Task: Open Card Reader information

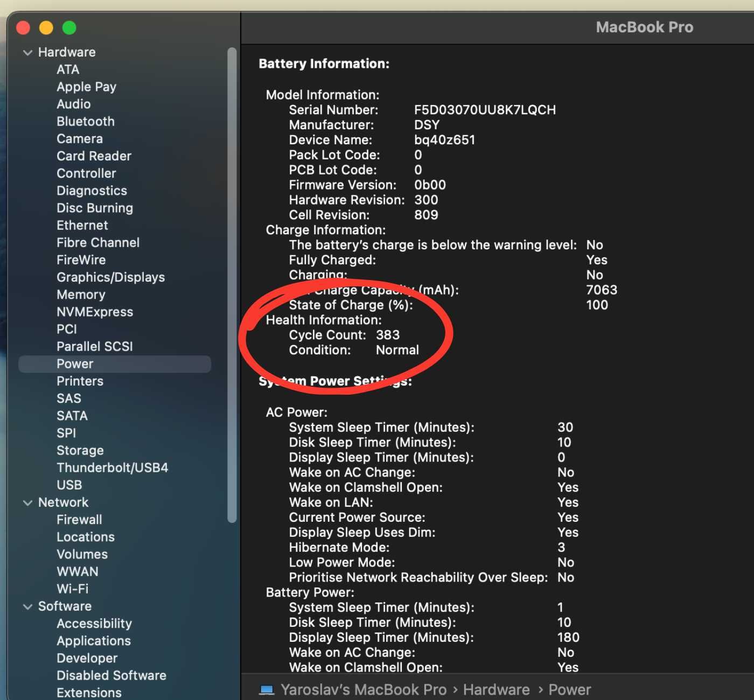Action: point(94,156)
